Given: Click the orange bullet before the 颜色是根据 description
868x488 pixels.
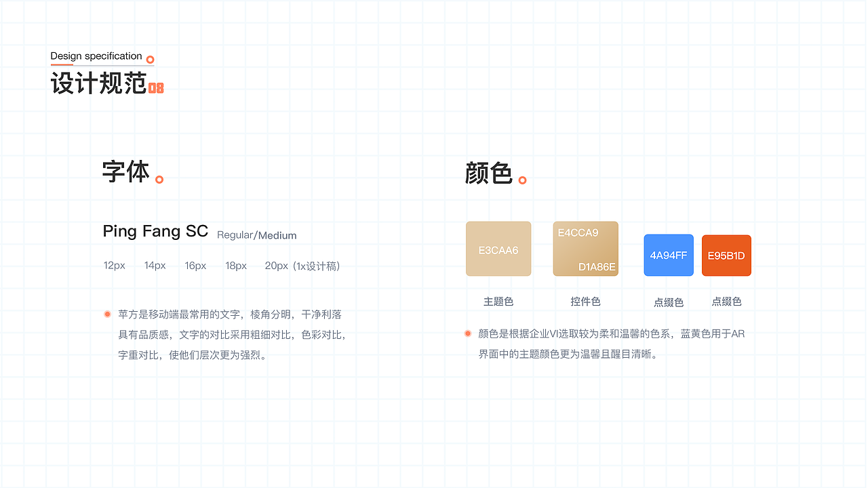Looking at the screenshot, I should point(467,333).
